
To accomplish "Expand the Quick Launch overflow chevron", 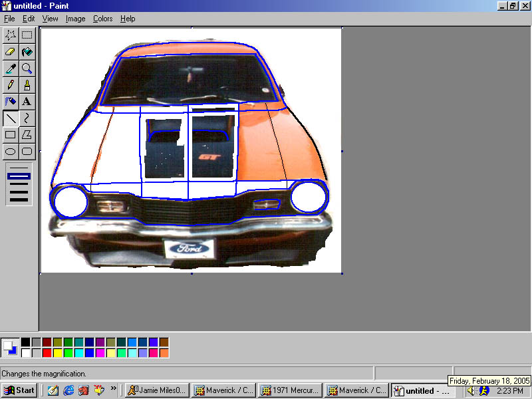I will 113,388.
